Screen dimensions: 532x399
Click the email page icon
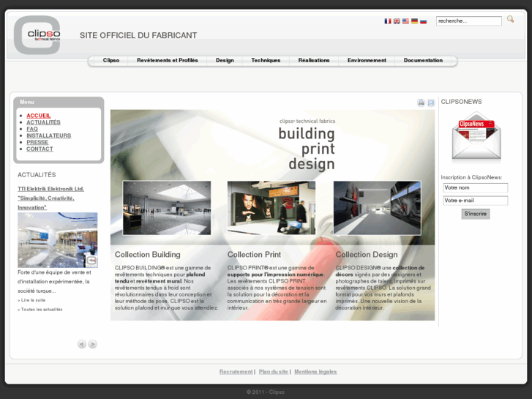[x=430, y=102]
